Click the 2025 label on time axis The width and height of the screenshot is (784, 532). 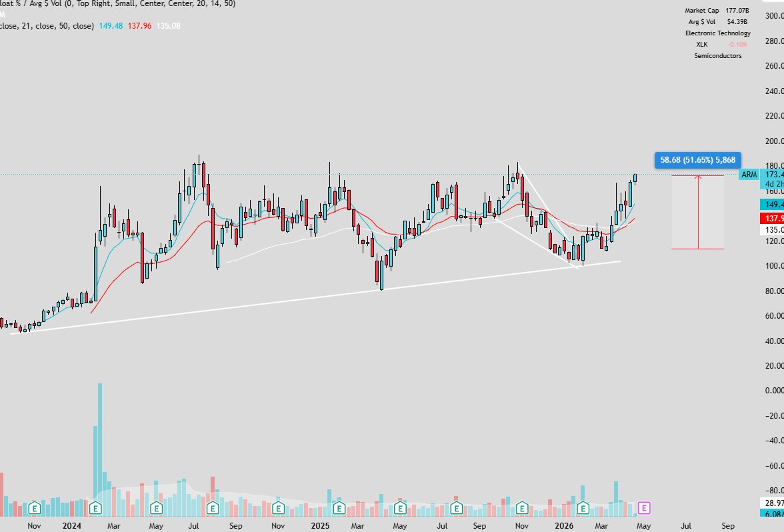pos(320,525)
